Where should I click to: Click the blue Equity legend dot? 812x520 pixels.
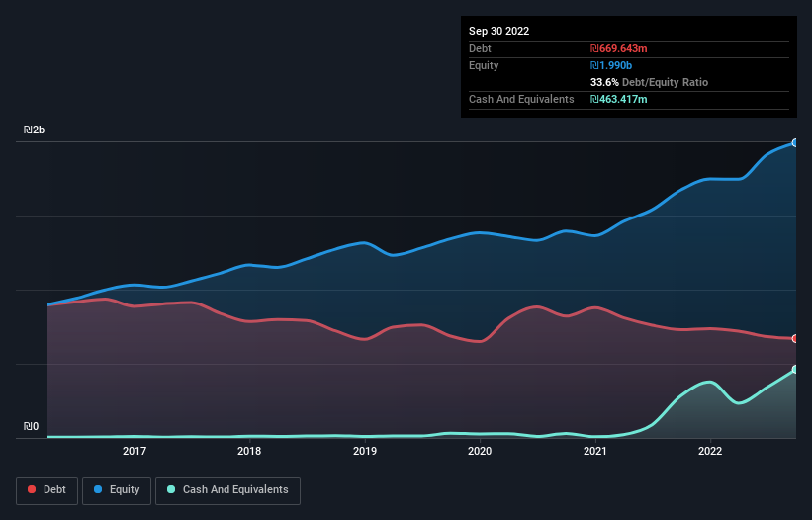click(x=98, y=489)
